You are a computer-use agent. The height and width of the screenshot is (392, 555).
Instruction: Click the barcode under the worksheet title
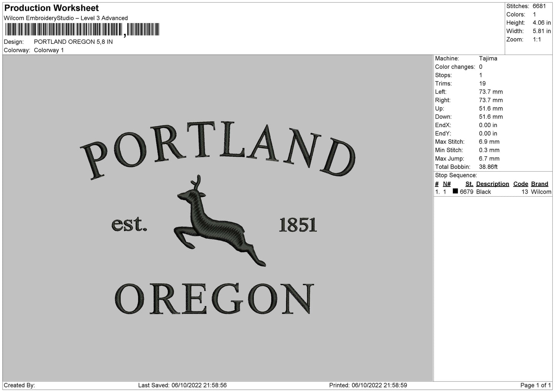82,30
